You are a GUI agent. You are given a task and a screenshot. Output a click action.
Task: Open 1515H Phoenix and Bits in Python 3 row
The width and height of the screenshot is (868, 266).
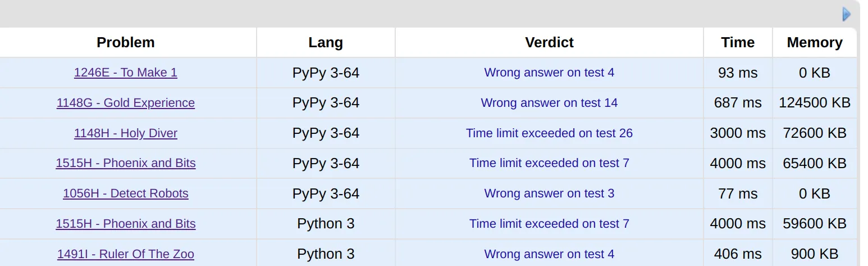pos(126,224)
